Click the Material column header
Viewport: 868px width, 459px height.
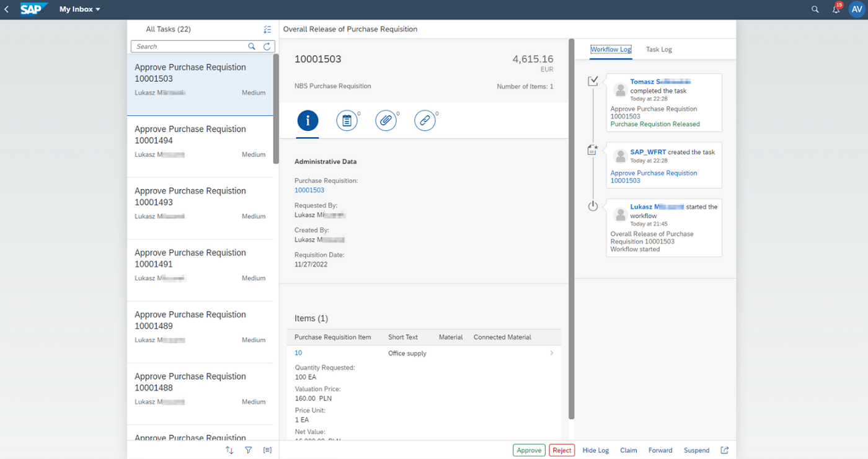pos(451,337)
